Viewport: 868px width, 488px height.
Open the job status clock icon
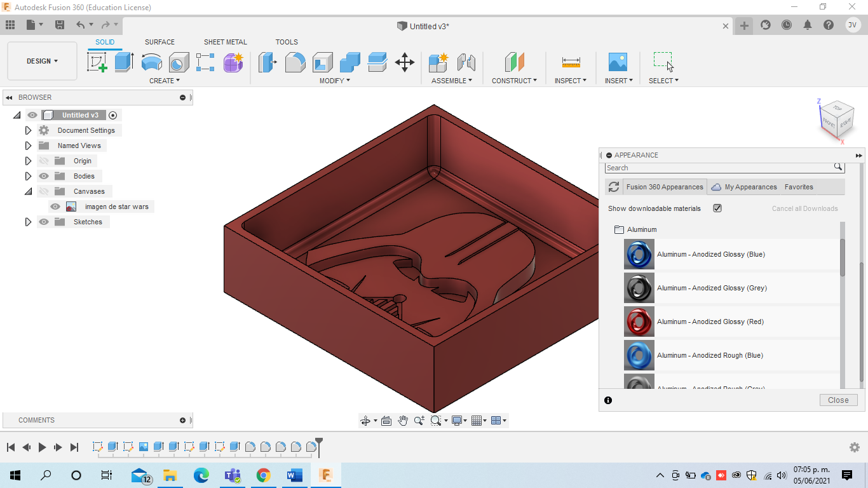click(787, 25)
